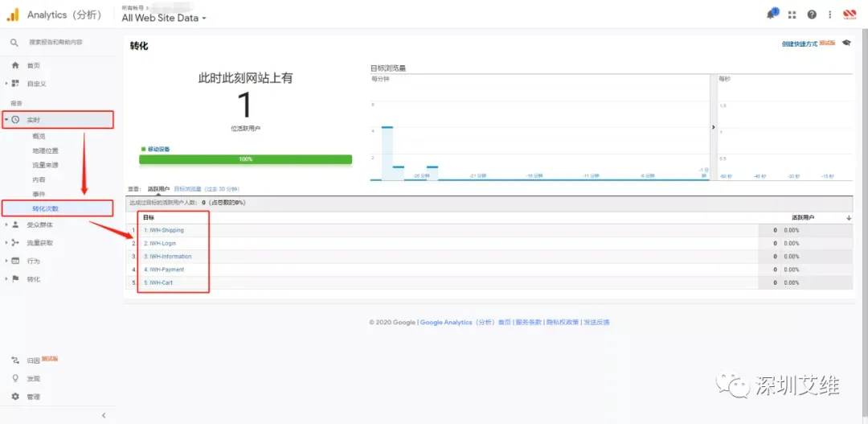Click the 100% mobile device green bar
Viewport: 868px width, 424px height.
245,159
